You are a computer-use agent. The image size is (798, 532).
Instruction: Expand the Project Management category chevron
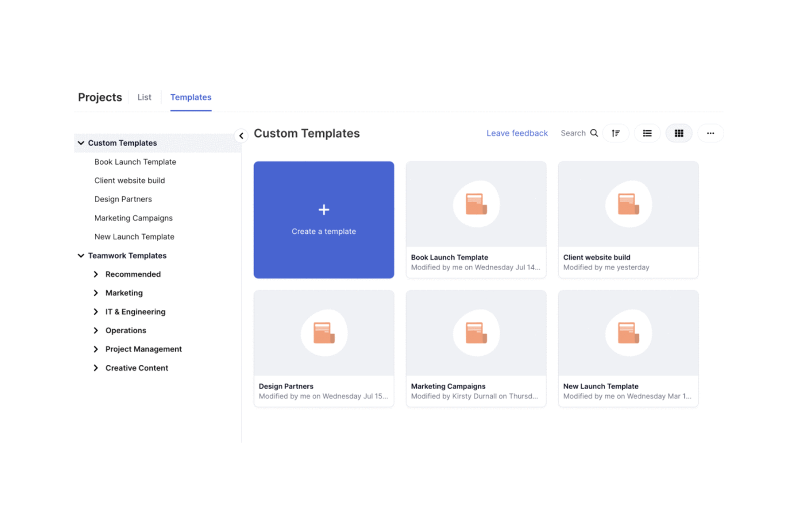point(96,349)
